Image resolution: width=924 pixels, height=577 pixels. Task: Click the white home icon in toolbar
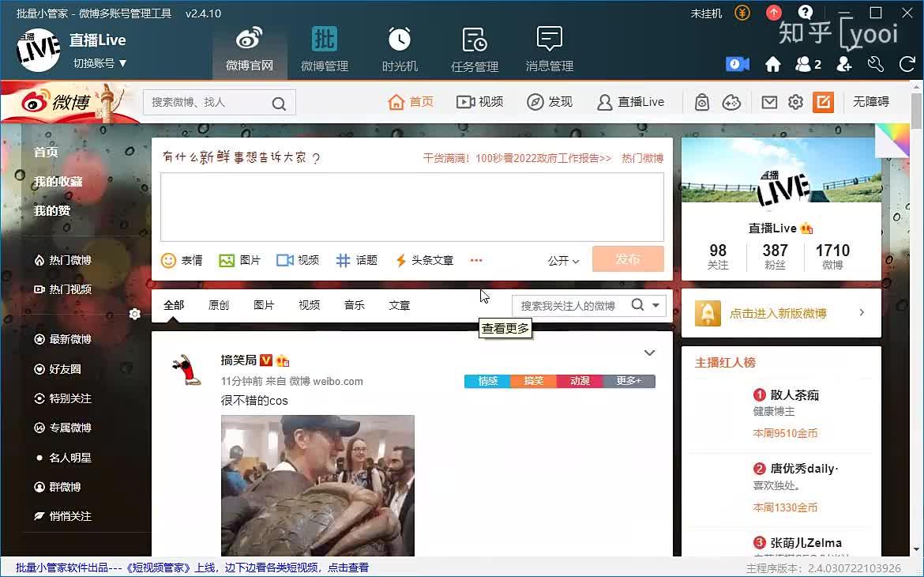point(772,64)
